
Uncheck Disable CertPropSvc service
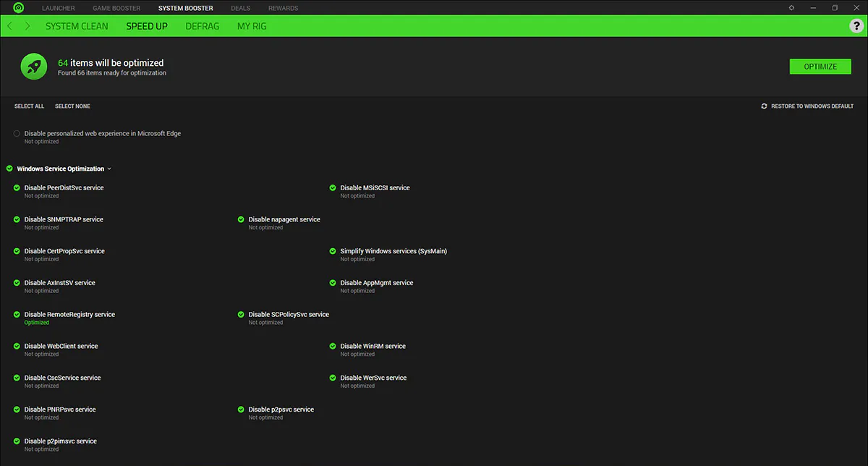17,251
